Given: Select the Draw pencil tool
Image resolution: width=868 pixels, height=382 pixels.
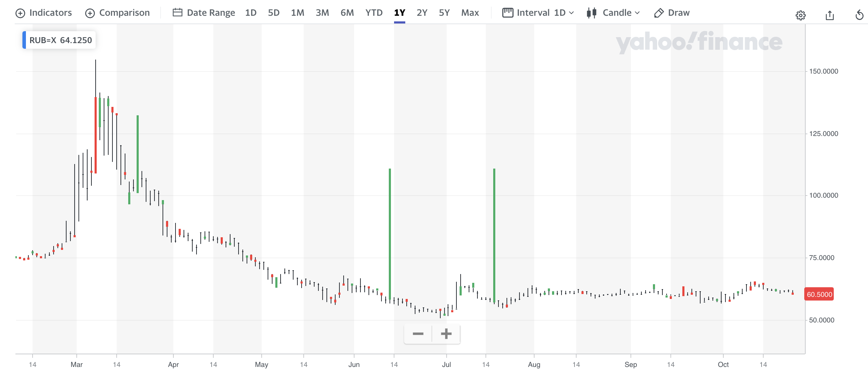Looking at the screenshot, I should [659, 13].
